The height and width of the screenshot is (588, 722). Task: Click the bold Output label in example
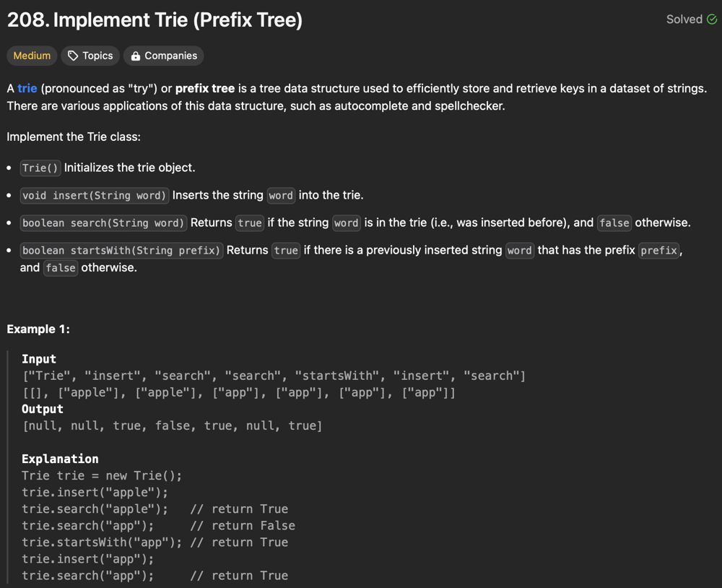pyautogui.click(x=43, y=409)
